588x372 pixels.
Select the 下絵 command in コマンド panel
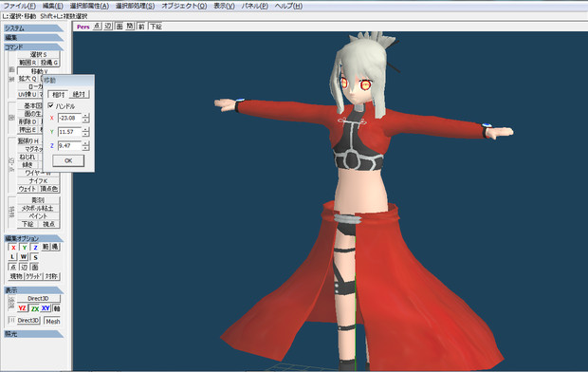(28, 224)
